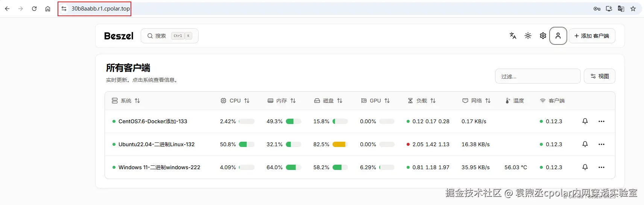The height and width of the screenshot is (205, 644).
Task: Open alerts bell for CentOS7.6 row
Action: coord(585,121)
